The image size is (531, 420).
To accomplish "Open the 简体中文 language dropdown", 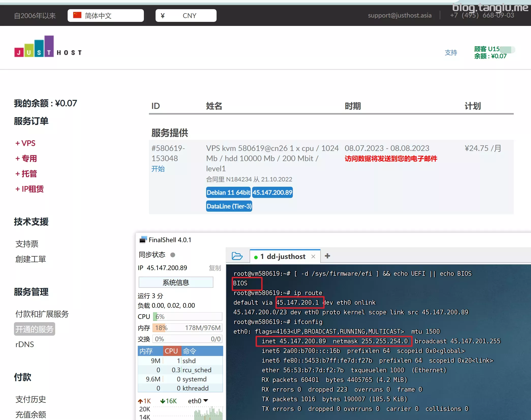I will 105,15.
